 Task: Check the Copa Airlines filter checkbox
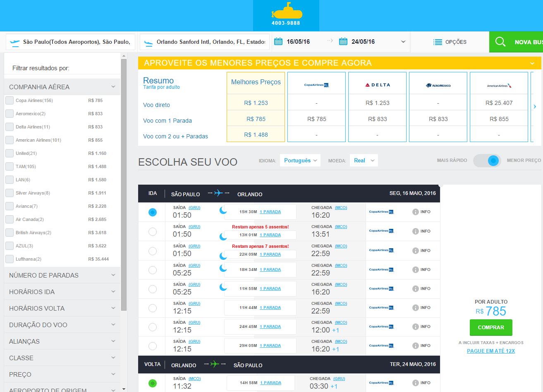(10, 100)
